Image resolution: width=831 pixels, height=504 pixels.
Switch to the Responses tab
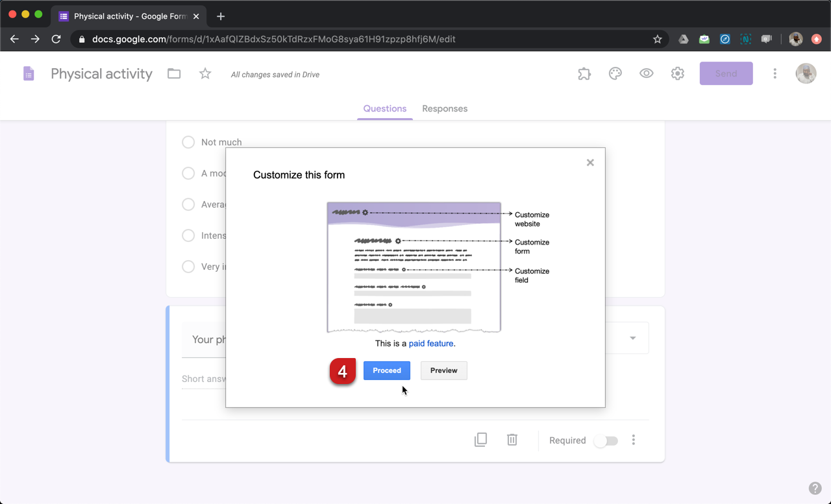coord(445,108)
